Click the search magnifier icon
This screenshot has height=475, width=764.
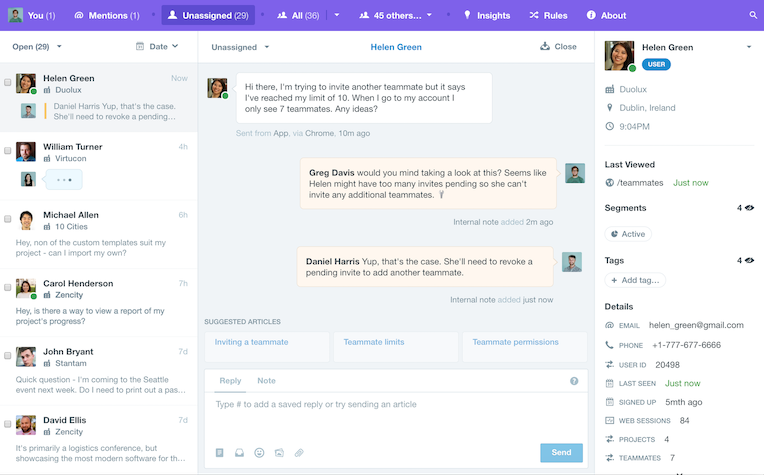click(x=753, y=15)
